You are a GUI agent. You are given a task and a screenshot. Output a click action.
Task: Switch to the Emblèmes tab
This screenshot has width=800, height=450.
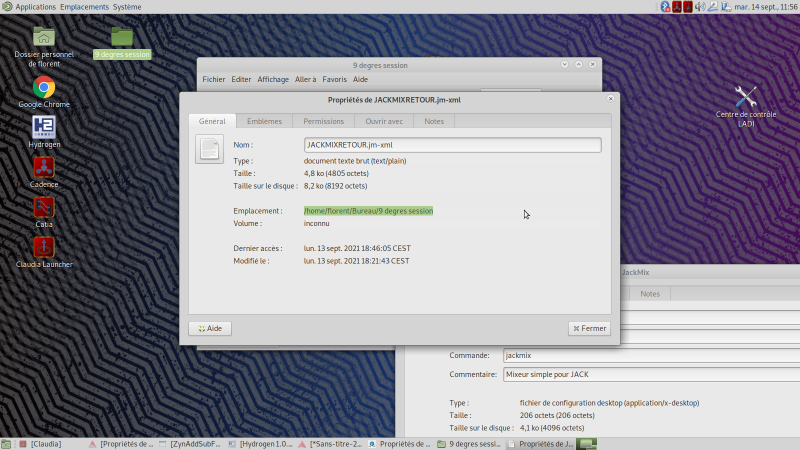click(264, 121)
